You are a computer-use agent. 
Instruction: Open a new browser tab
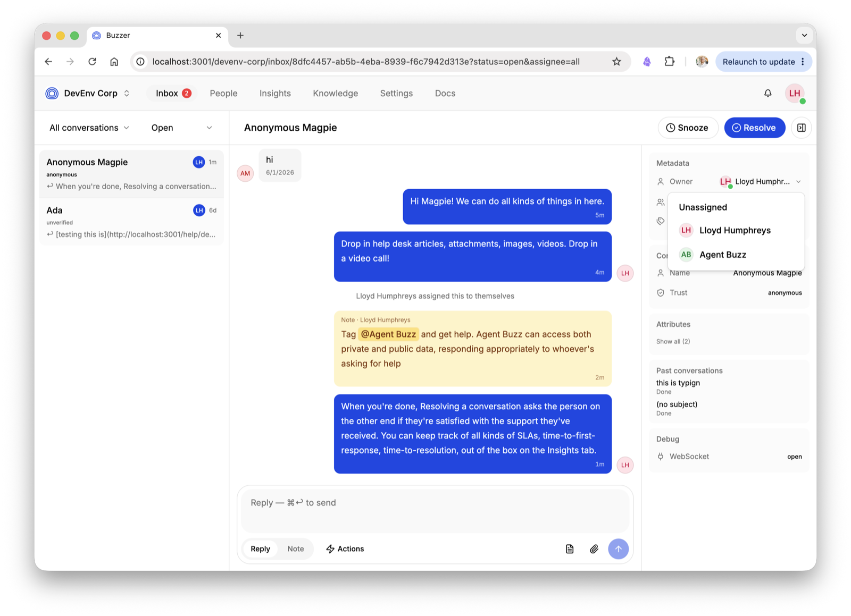tap(240, 35)
